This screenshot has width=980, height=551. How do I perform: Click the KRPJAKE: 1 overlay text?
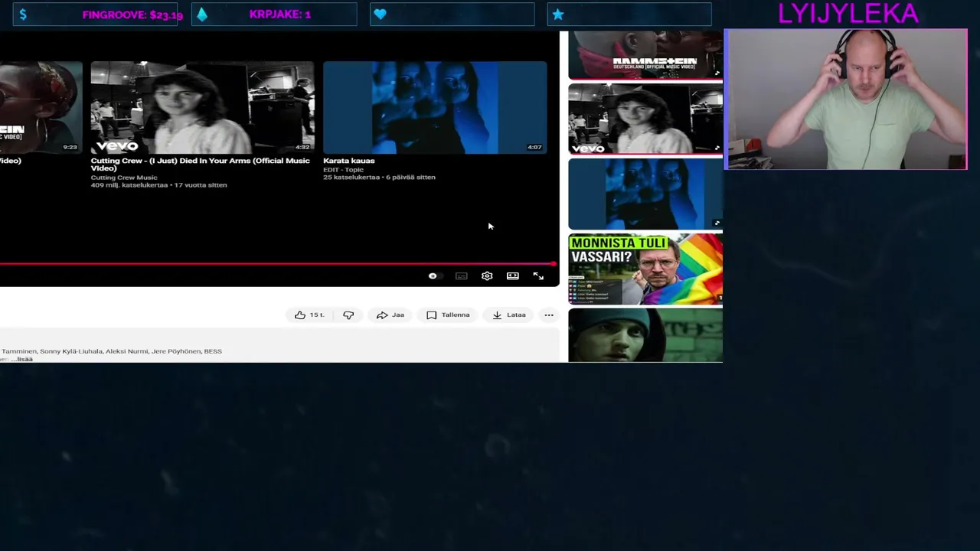click(280, 15)
